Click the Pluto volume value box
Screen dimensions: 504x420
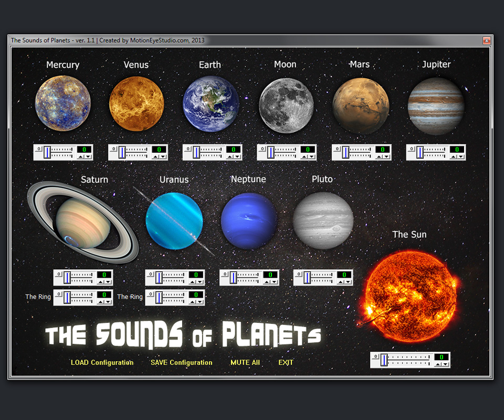point(344,275)
